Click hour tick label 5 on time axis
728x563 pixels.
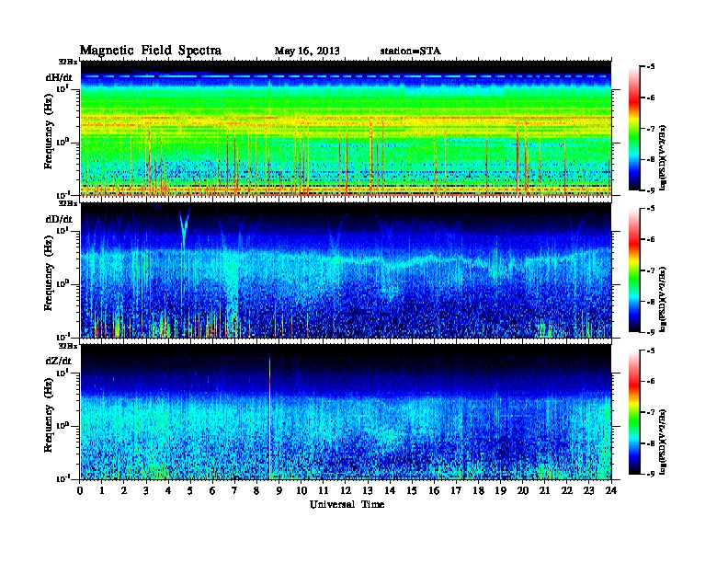point(190,490)
